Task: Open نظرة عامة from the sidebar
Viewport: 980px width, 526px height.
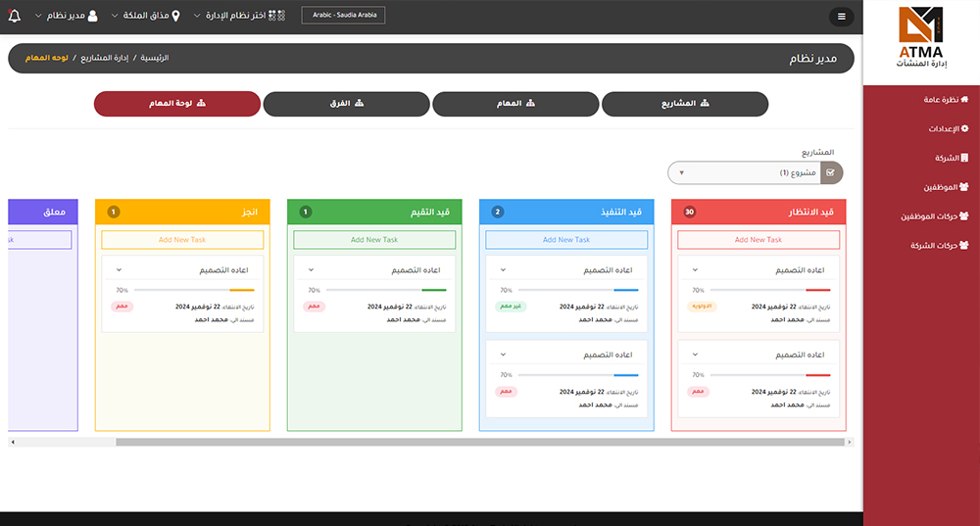Action: pos(946,100)
